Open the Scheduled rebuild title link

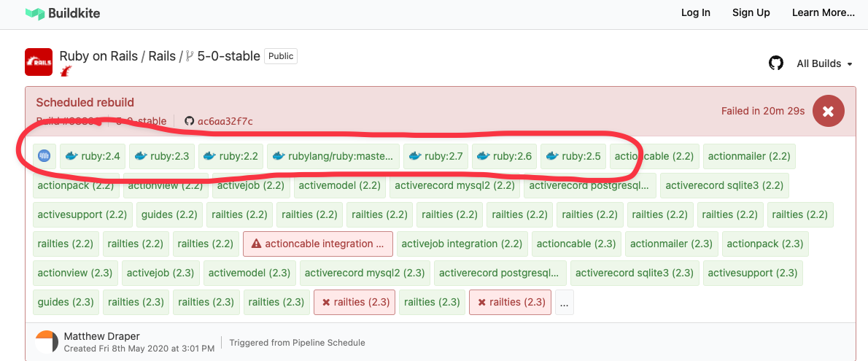(85, 102)
